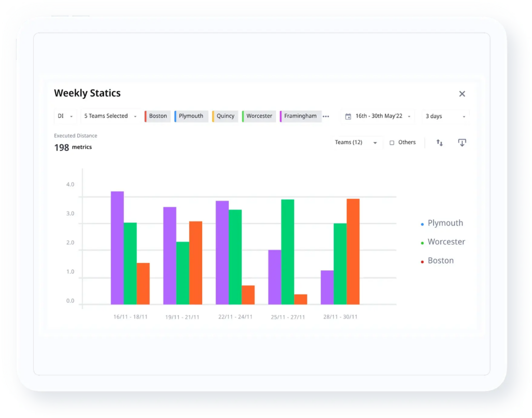Download the weekly statistics chart data
This screenshot has height=418, width=532.
[x=462, y=142]
